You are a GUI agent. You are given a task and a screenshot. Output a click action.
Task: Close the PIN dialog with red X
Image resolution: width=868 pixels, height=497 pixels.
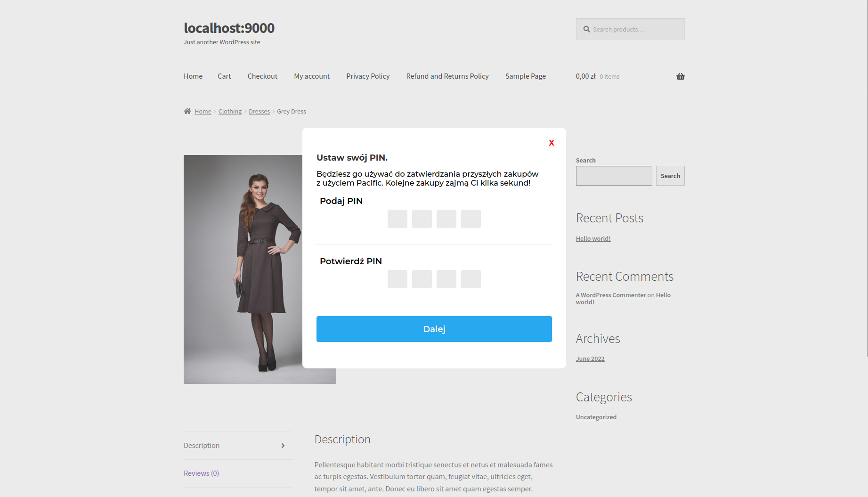552,143
